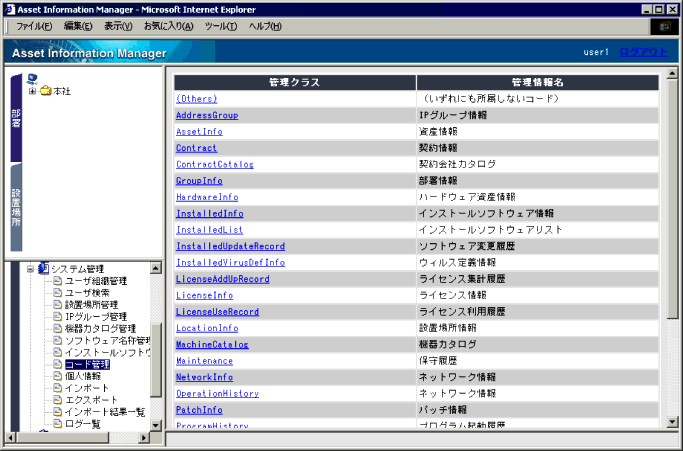The width and height of the screenshot is (683, 451).
Task: Click the エクスポート page icon
Action: click(57, 400)
